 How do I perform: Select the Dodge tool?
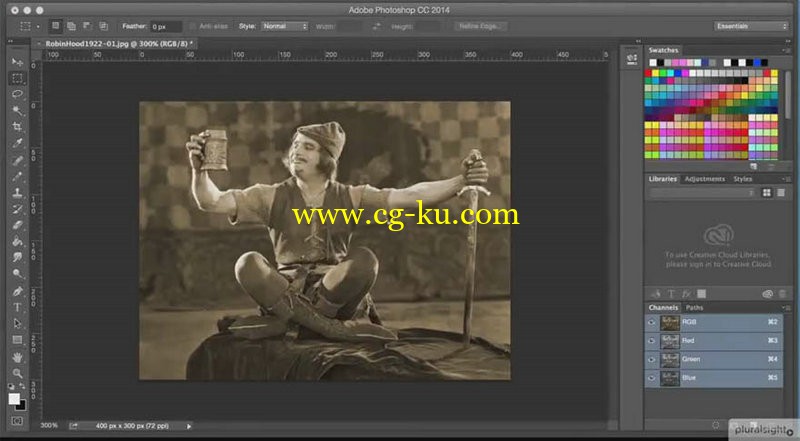17,274
